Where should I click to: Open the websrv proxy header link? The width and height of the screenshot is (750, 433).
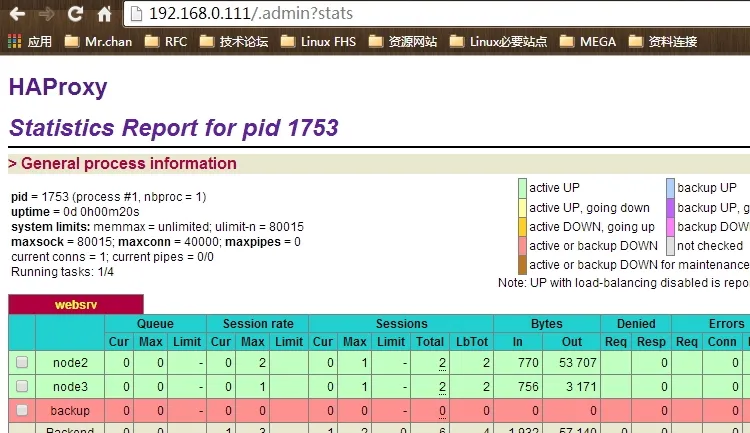point(76,304)
